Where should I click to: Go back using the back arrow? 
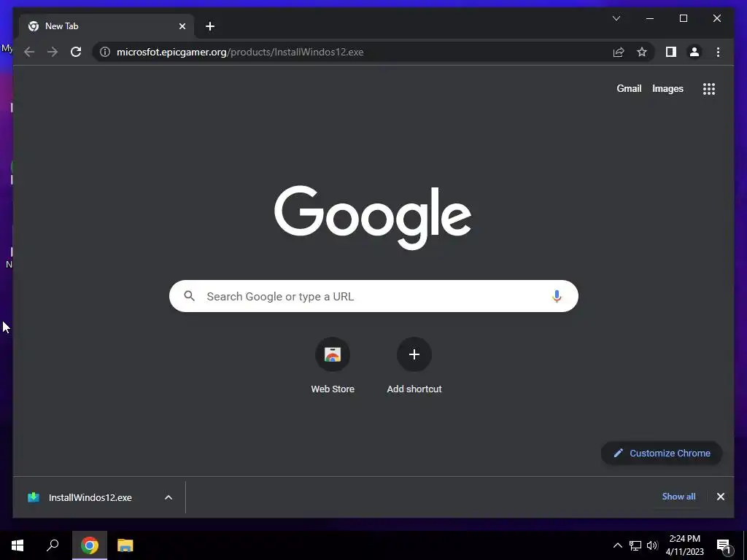coord(29,52)
